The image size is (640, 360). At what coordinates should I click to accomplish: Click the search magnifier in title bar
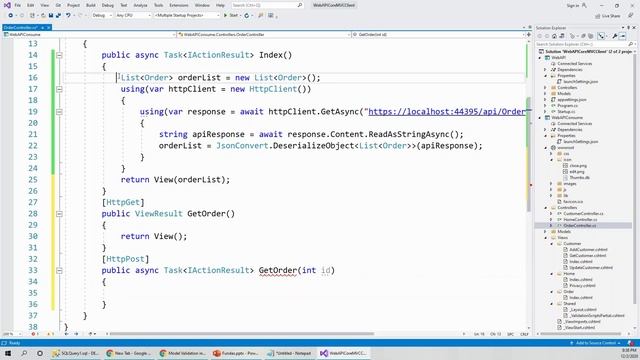pos(300,5)
